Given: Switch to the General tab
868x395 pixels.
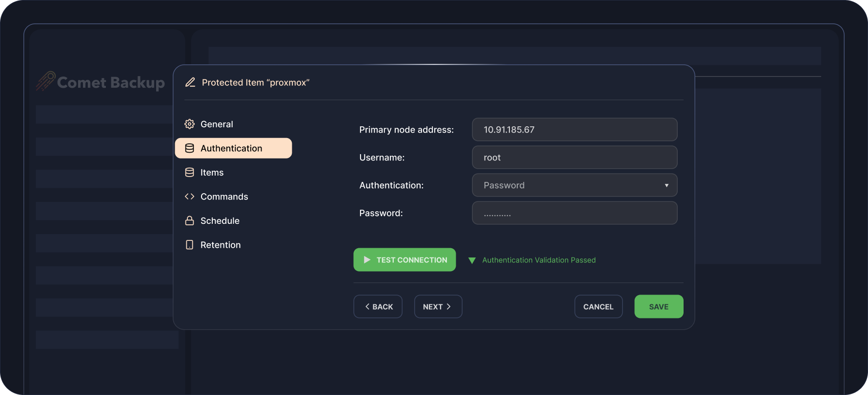Looking at the screenshot, I should click(217, 124).
